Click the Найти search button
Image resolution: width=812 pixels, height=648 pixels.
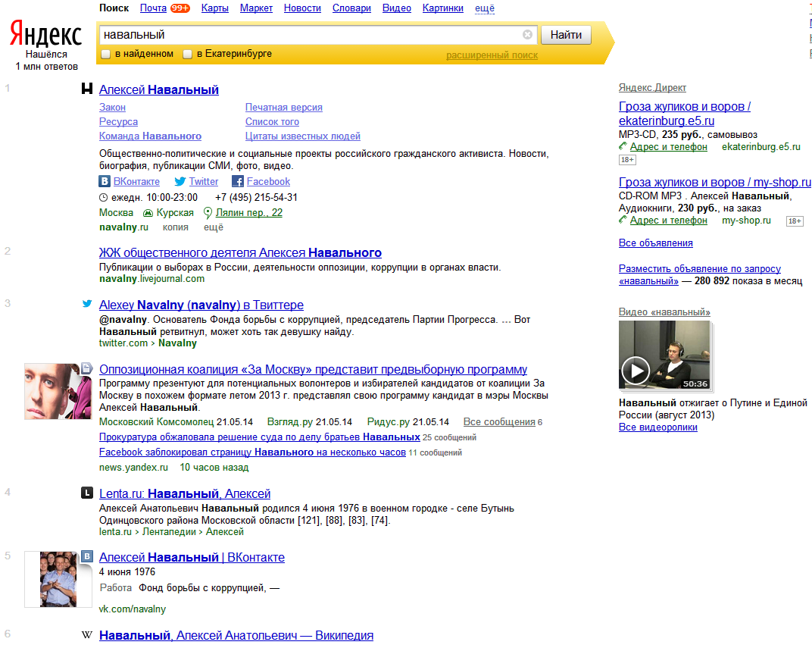pyautogui.click(x=566, y=35)
